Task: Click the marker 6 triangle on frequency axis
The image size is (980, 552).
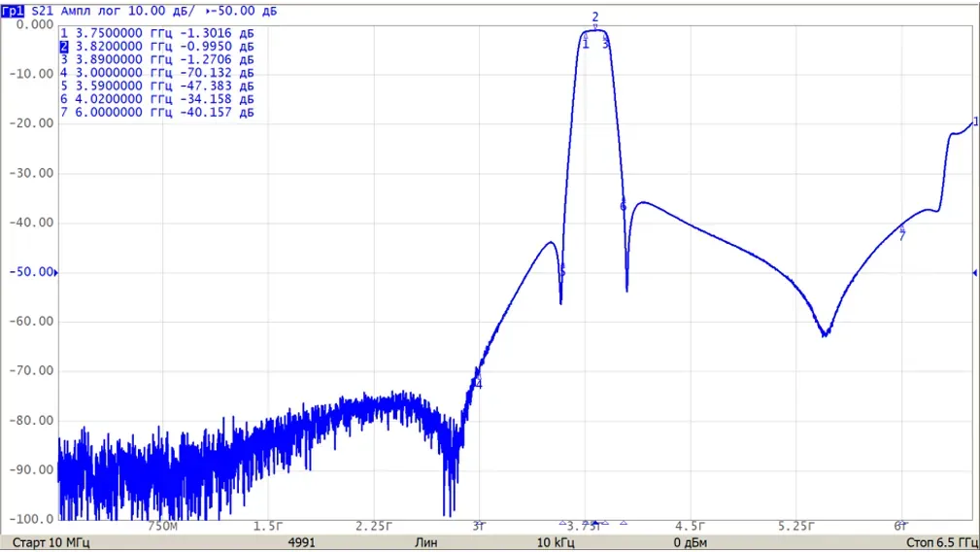Action: coord(624,523)
